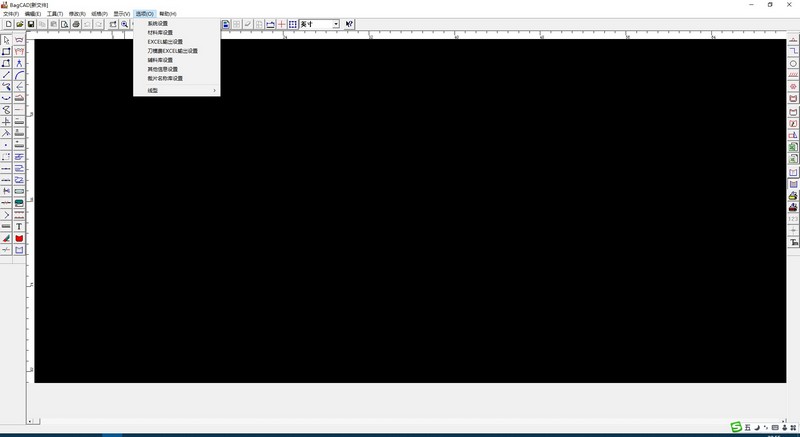Open the 文件(F) menu
The width and height of the screenshot is (800, 437).
(11, 14)
